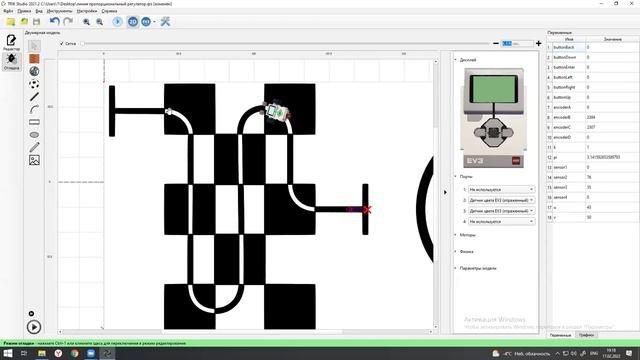This screenshot has width=640, height=360.
Task: Click the minus speed button
Action: pos(496,43)
